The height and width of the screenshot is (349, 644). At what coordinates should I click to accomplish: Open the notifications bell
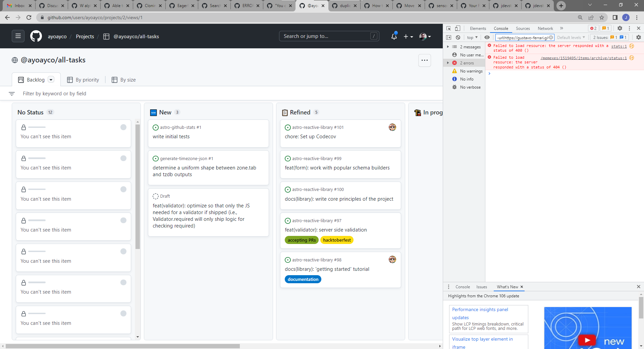click(394, 36)
